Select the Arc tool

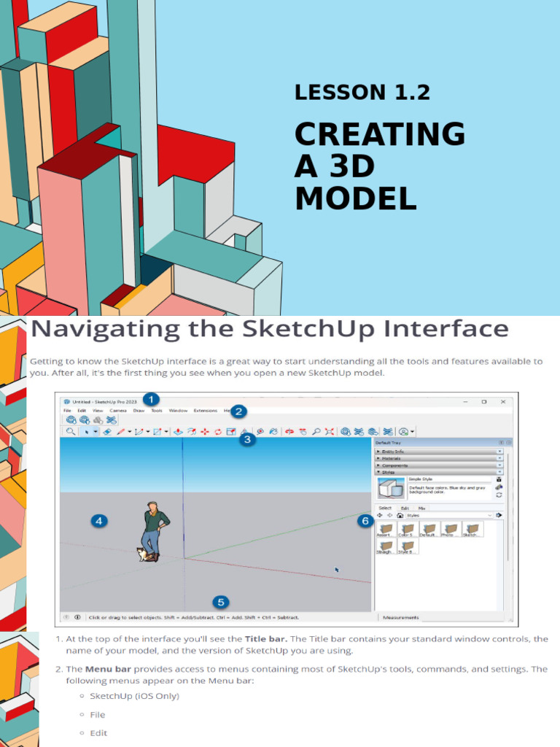tap(139, 432)
